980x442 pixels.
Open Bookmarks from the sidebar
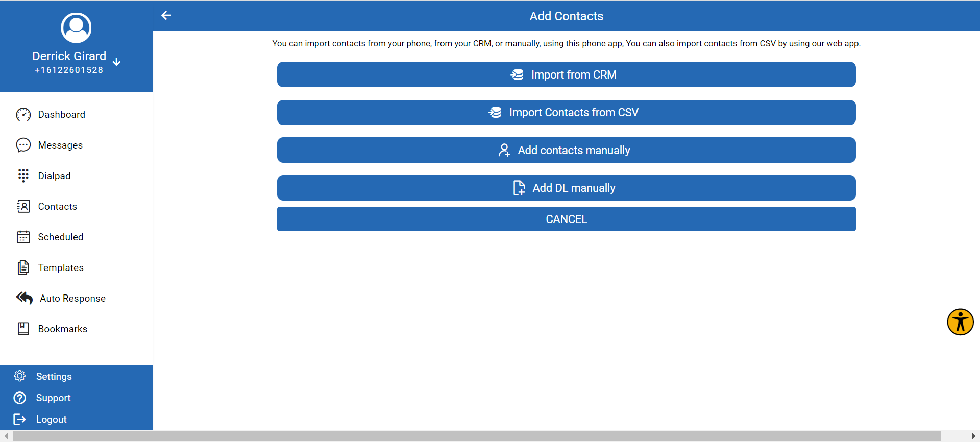point(62,329)
